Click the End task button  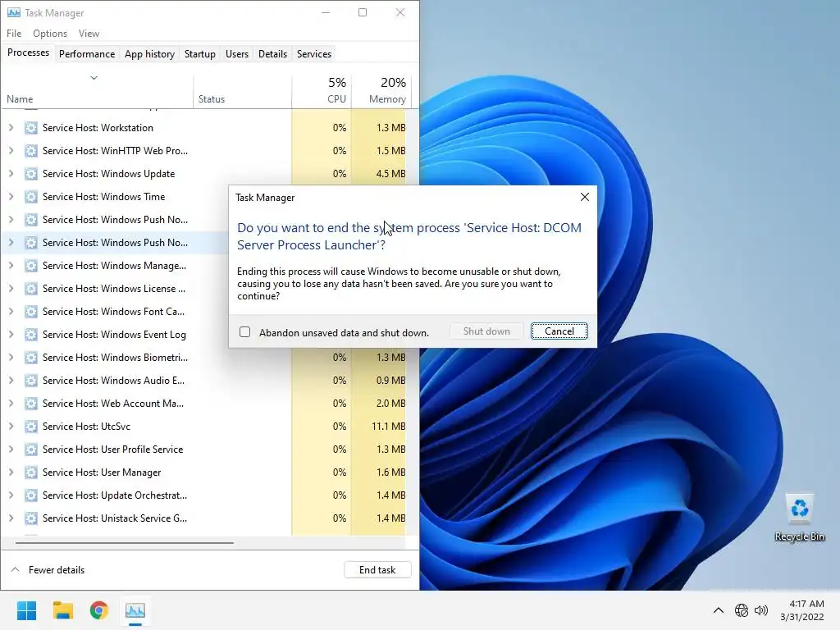tap(377, 570)
